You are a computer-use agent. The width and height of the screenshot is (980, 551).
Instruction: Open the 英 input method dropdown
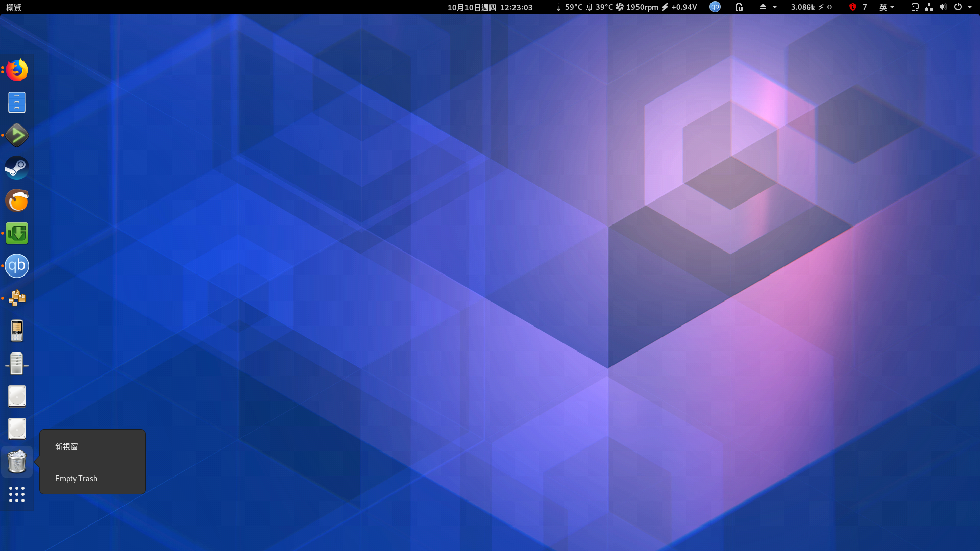click(887, 7)
